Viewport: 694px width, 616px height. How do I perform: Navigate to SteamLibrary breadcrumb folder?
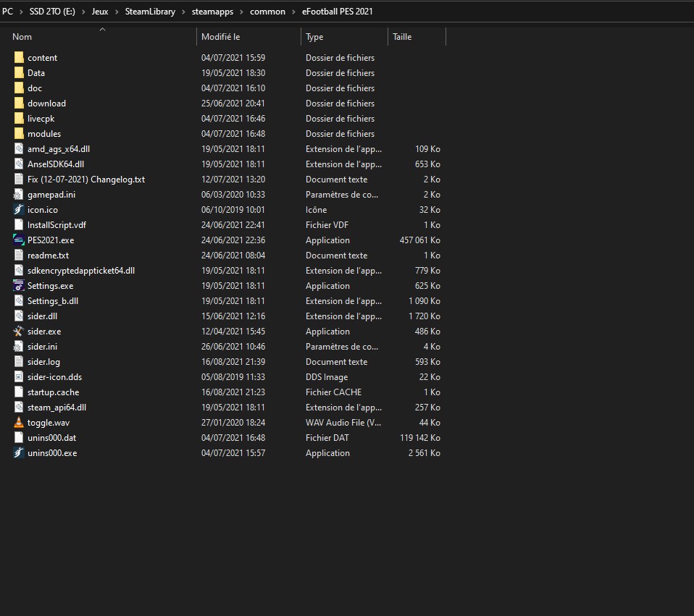pos(150,12)
